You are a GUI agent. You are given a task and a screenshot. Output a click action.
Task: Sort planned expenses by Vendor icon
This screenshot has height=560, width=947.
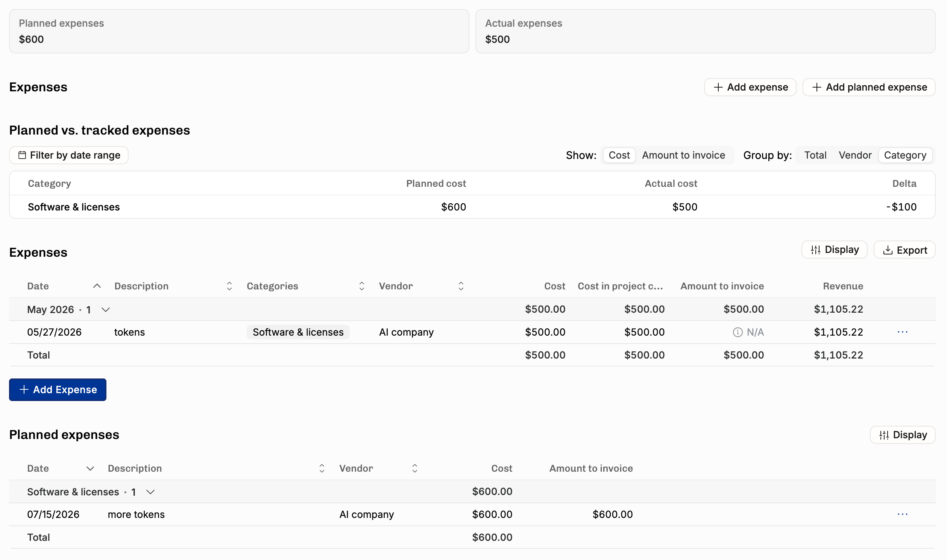414,468
